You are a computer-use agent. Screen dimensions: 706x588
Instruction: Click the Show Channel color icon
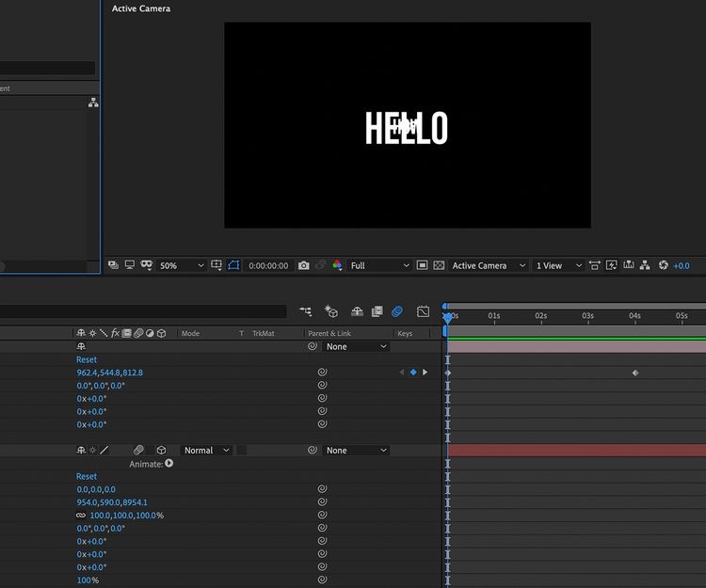(338, 266)
